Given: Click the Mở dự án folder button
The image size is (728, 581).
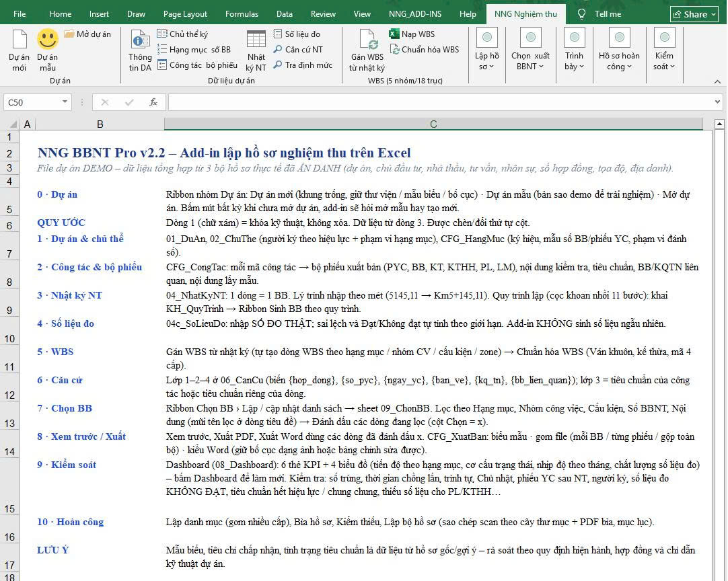Looking at the screenshot, I should click(x=87, y=34).
